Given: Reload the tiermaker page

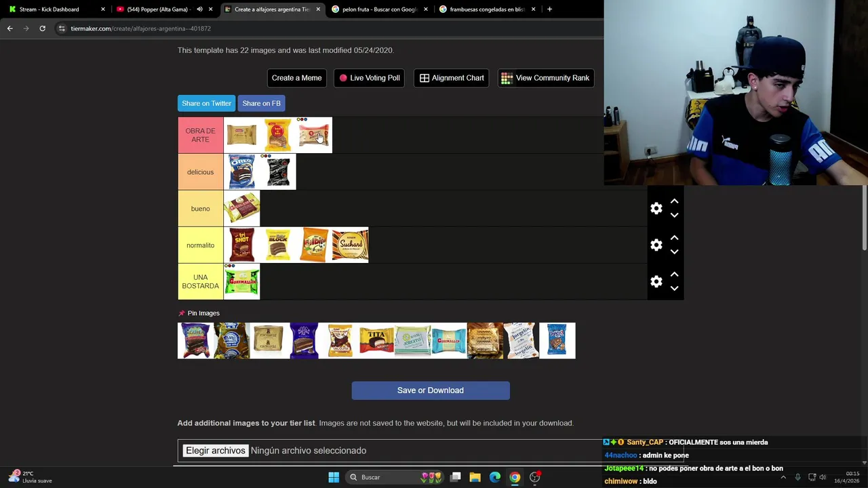Looking at the screenshot, I should click(x=42, y=28).
